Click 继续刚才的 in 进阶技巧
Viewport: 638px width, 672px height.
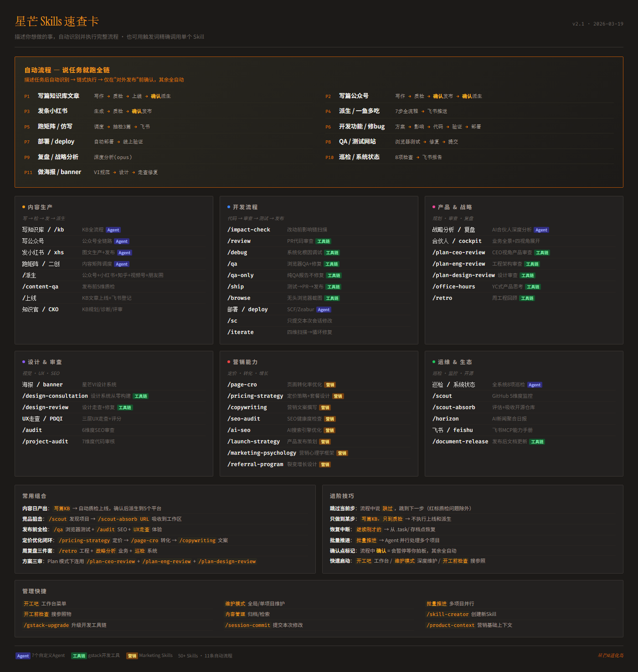[x=369, y=529]
